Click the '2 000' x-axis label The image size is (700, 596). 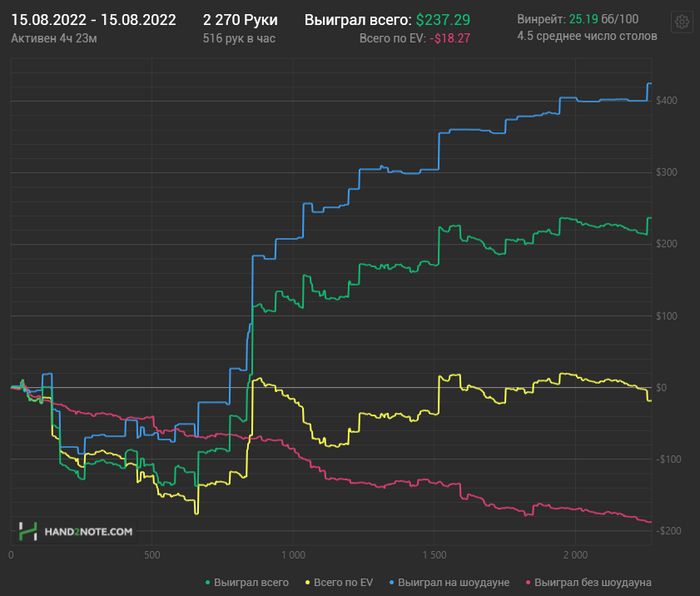point(575,555)
